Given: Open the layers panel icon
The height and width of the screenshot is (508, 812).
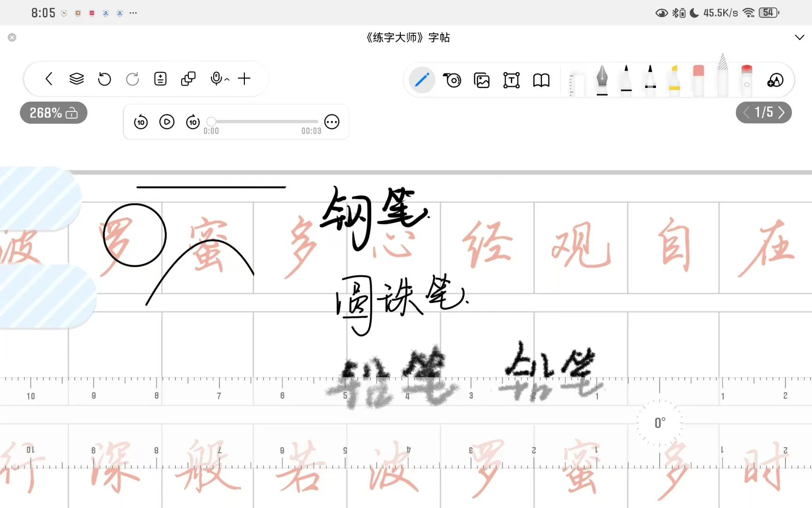Looking at the screenshot, I should pyautogui.click(x=77, y=79).
